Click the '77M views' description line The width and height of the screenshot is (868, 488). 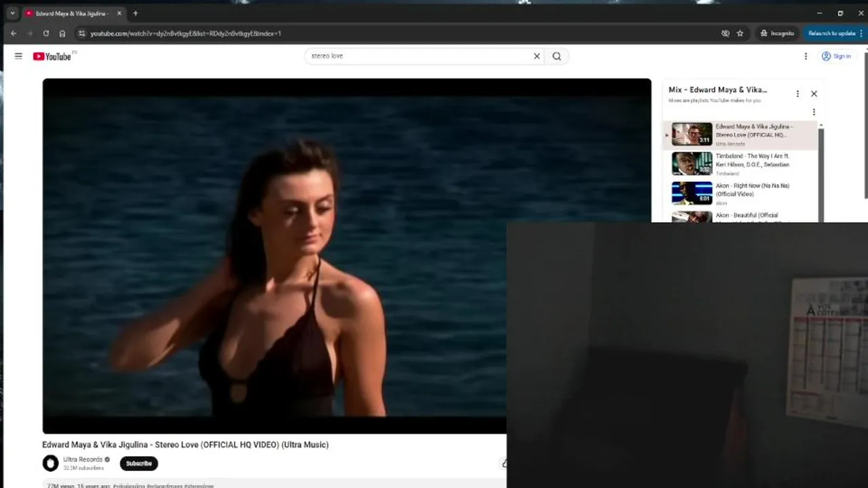click(130, 485)
